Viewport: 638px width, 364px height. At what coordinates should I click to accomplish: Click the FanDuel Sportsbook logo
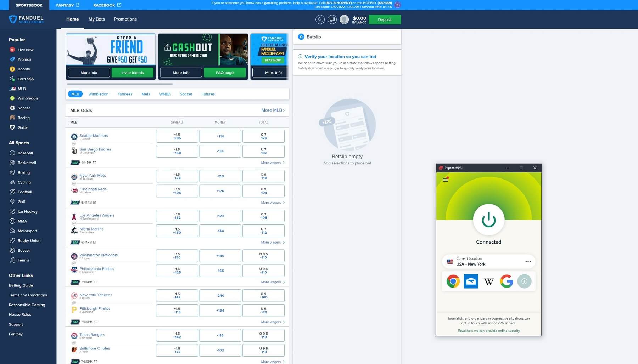pyautogui.click(x=26, y=19)
